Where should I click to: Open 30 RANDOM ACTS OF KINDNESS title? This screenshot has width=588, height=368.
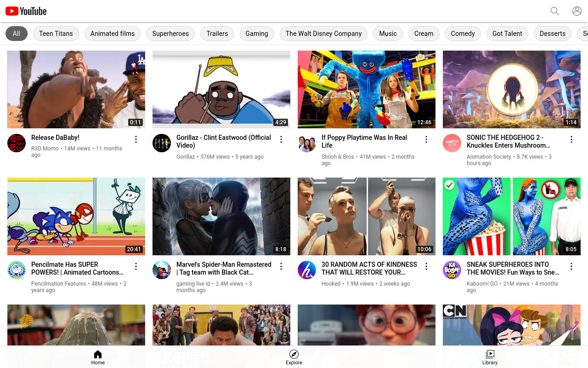pyautogui.click(x=369, y=268)
